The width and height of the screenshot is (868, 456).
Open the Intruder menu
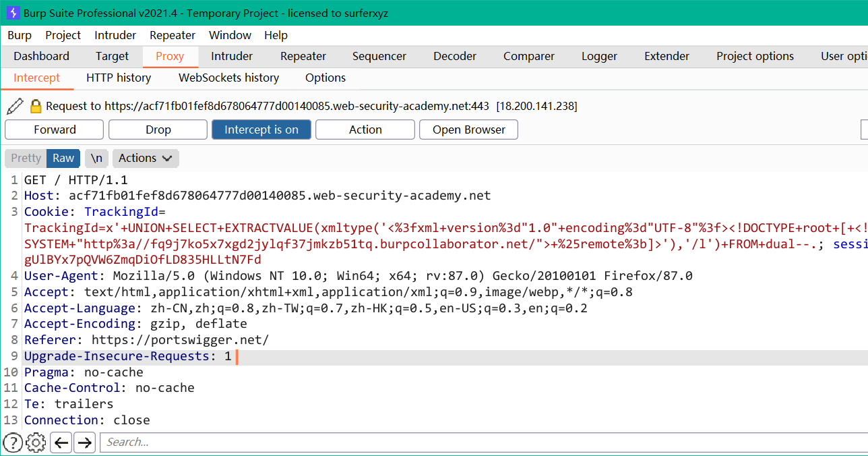pos(115,35)
